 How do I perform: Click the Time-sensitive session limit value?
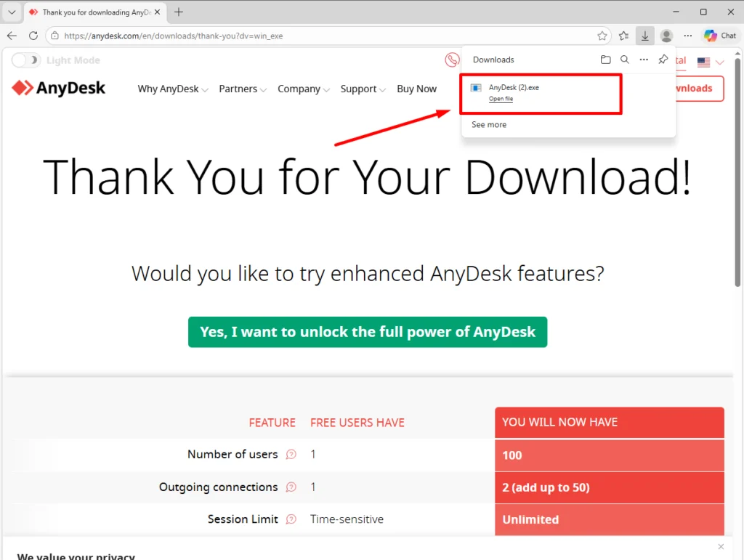coord(347,519)
